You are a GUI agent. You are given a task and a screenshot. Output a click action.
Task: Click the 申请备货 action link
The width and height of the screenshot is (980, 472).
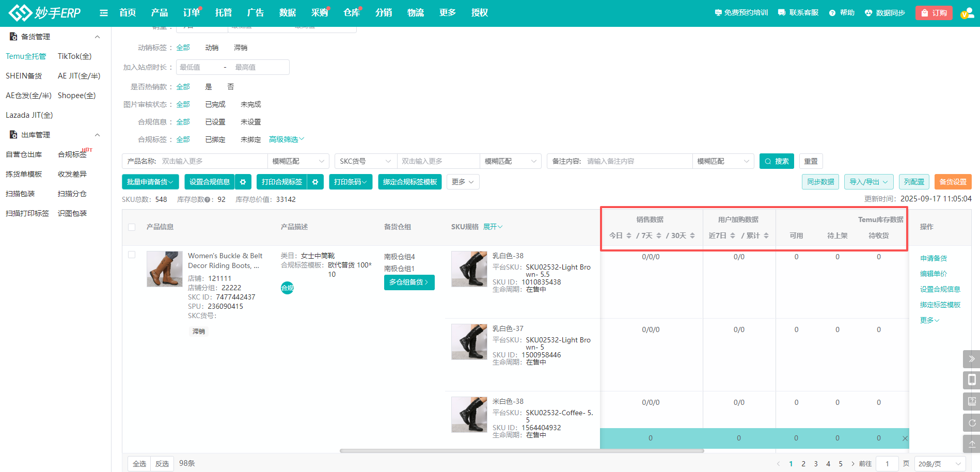[933, 258]
